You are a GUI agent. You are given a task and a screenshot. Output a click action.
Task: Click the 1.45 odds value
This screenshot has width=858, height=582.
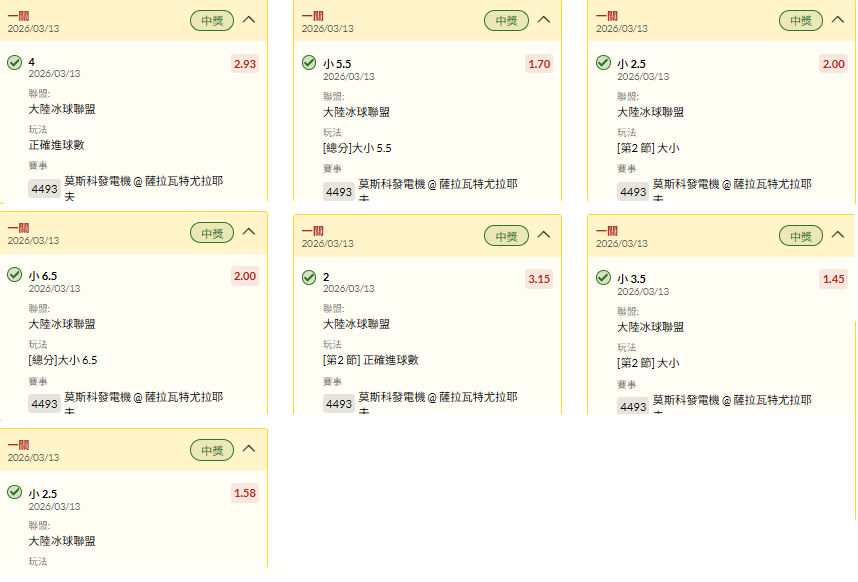tap(834, 279)
